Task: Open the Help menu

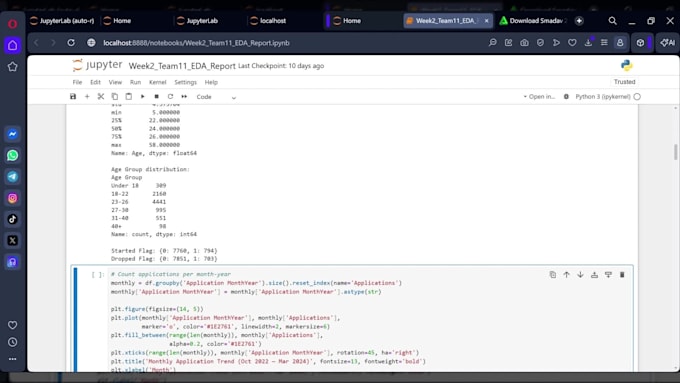Action: click(x=211, y=82)
